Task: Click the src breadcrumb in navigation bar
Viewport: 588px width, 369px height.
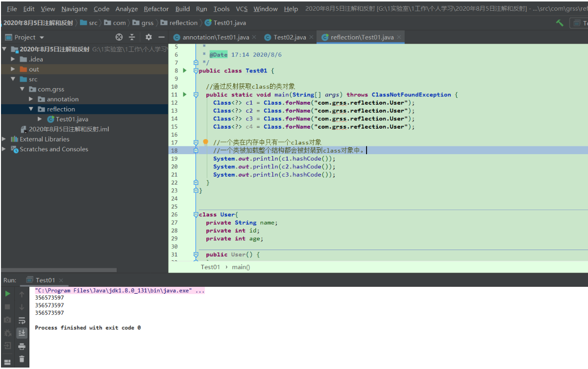Action: pos(93,23)
